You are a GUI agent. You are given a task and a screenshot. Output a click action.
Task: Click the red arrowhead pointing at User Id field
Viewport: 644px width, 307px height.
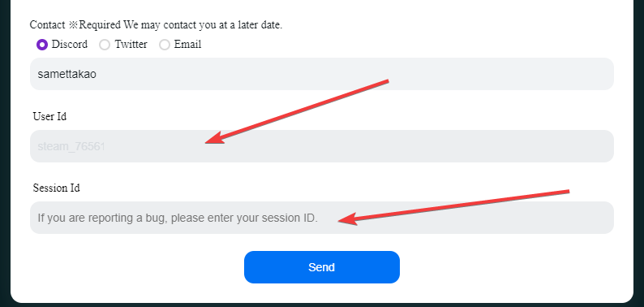pos(216,137)
